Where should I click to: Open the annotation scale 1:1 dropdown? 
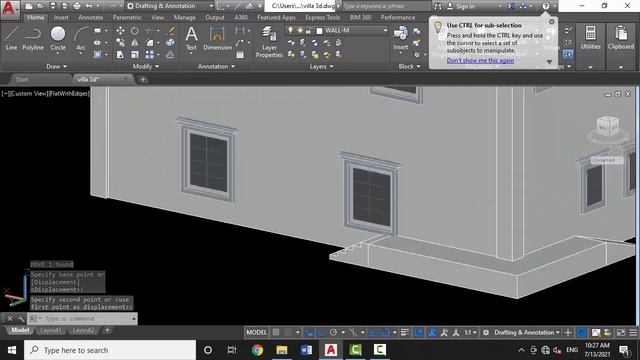[470, 333]
